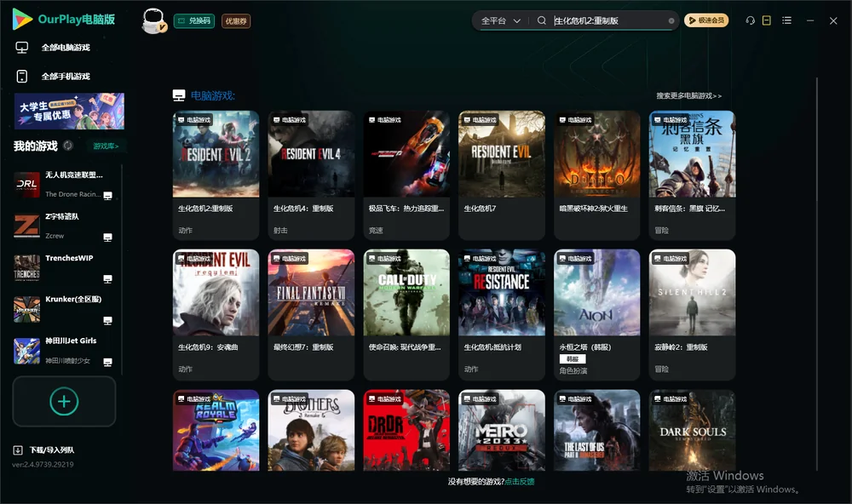
Task: Open the 最终幻想7: 重制版 game card
Action: [x=311, y=314]
